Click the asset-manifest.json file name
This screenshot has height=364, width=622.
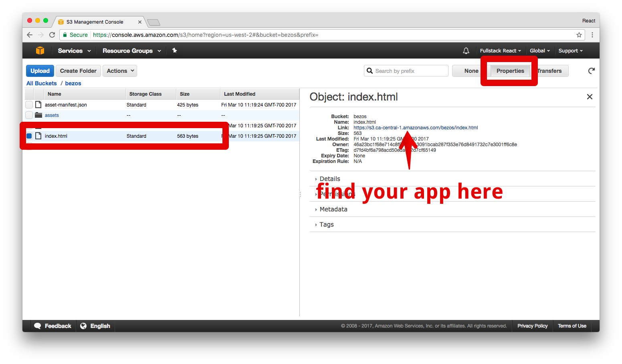(66, 105)
